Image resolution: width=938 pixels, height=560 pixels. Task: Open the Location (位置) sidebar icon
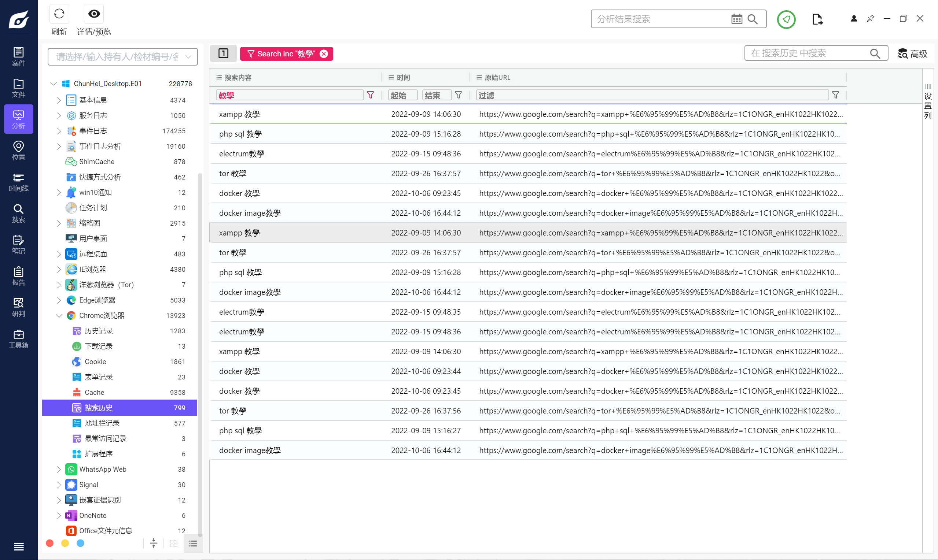tap(18, 150)
